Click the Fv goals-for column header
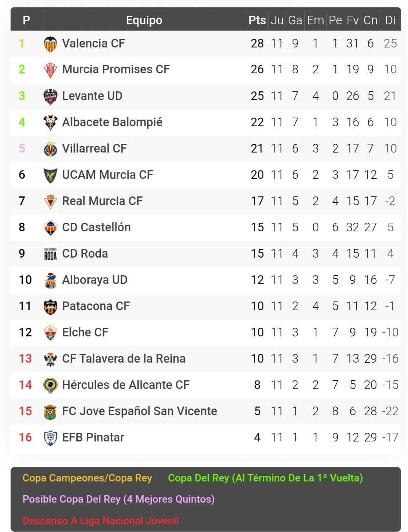Screen dimensions: 408x532 click(x=352, y=20)
